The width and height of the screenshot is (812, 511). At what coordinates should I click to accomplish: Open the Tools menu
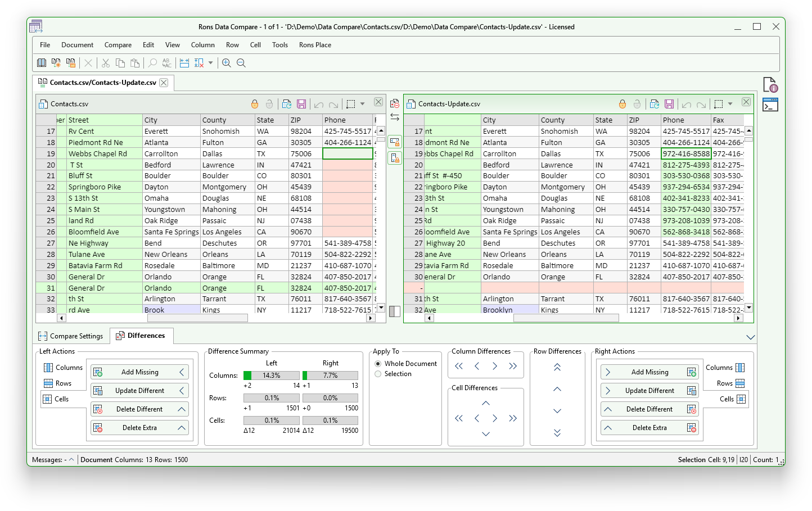[x=280, y=45]
